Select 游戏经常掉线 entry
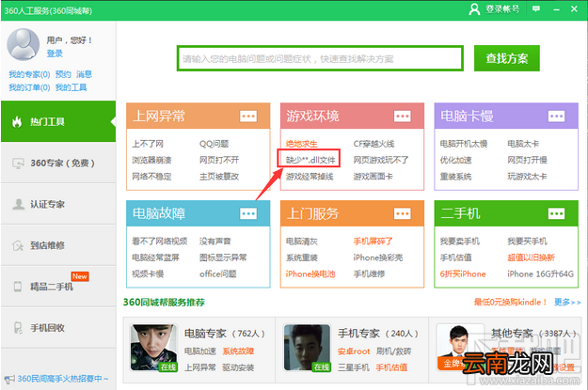The height and width of the screenshot is (390, 588). [310, 177]
